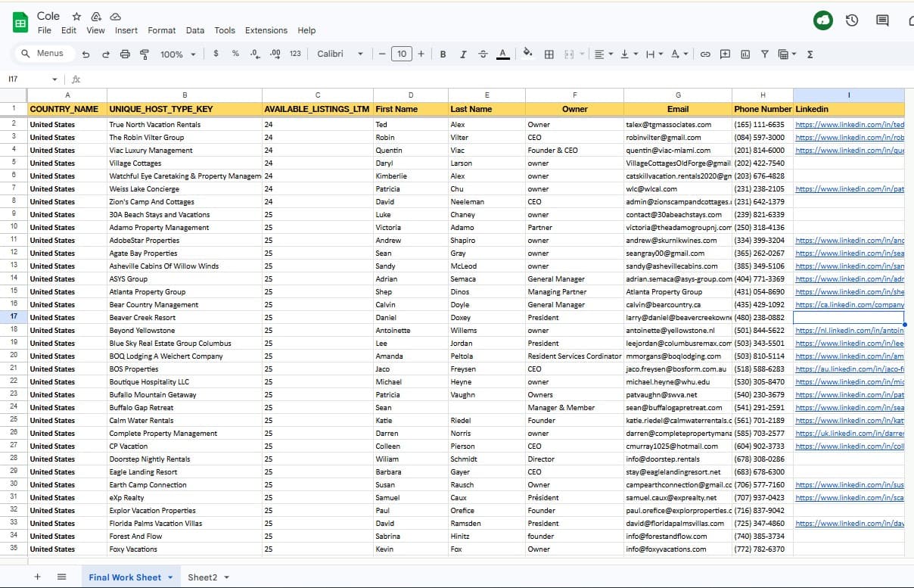Toggle strikethrough formatting
This screenshot has width=914, height=588.
[x=483, y=54]
